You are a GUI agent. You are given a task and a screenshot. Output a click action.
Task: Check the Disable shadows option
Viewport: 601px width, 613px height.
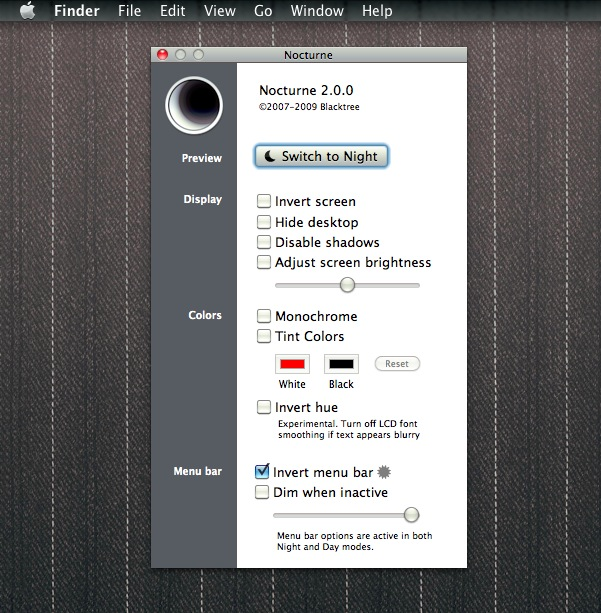point(264,242)
